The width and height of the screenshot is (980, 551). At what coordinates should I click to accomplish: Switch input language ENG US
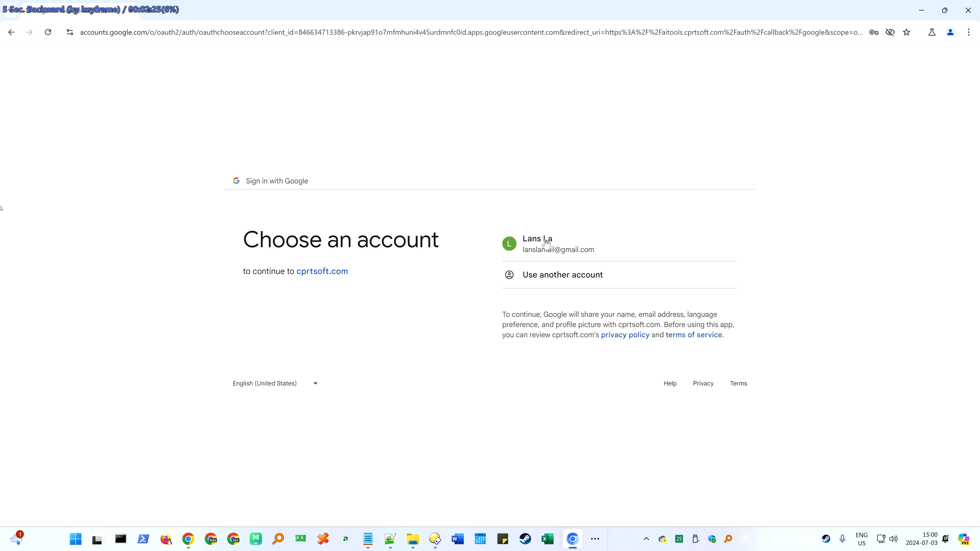862,539
